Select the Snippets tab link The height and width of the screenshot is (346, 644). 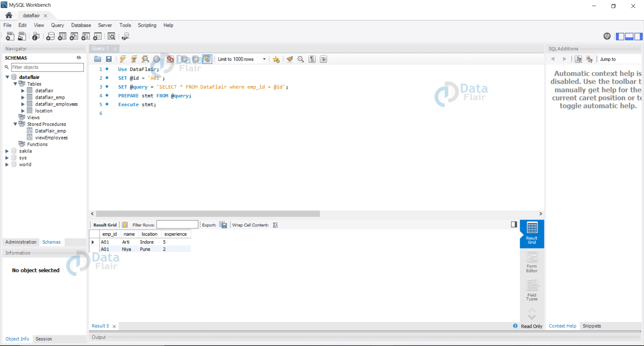point(592,326)
